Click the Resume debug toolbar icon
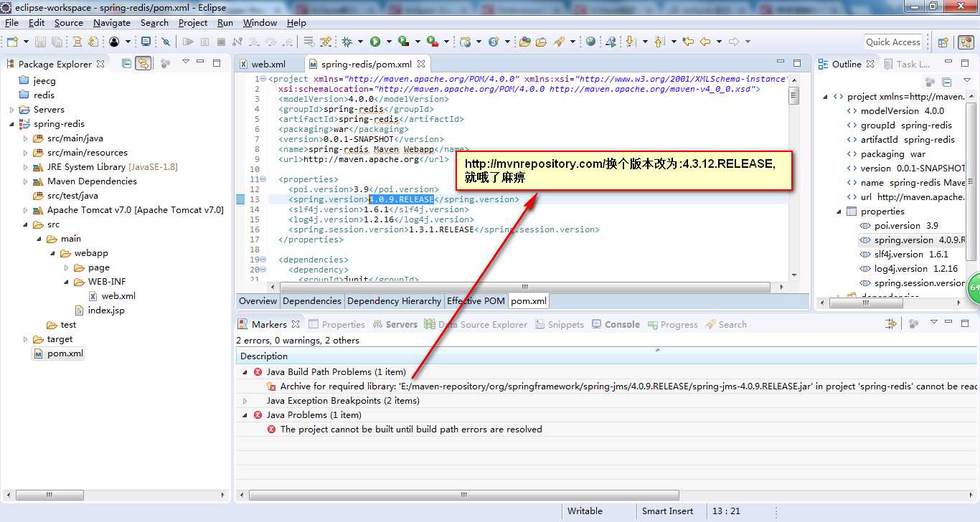 coord(189,42)
